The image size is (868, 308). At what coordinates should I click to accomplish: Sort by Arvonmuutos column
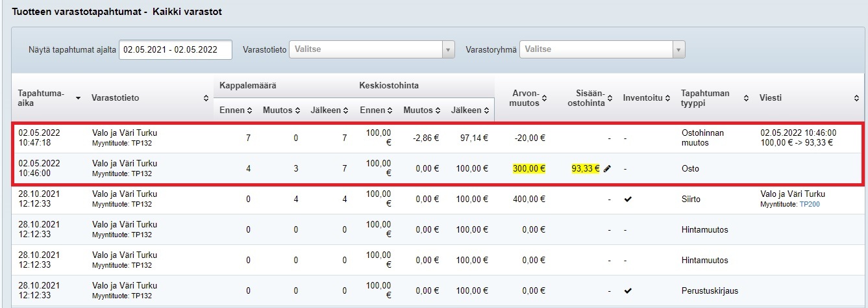click(x=546, y=98)
